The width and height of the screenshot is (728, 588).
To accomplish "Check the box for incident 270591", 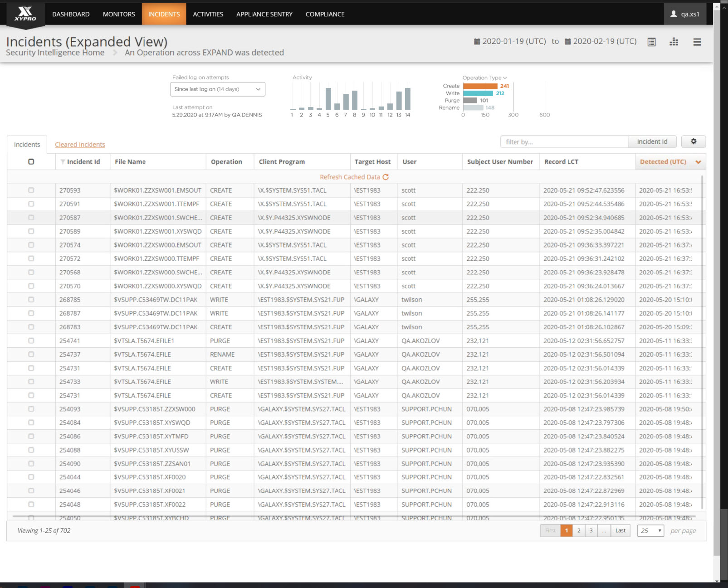I will (x=31, y=204).
